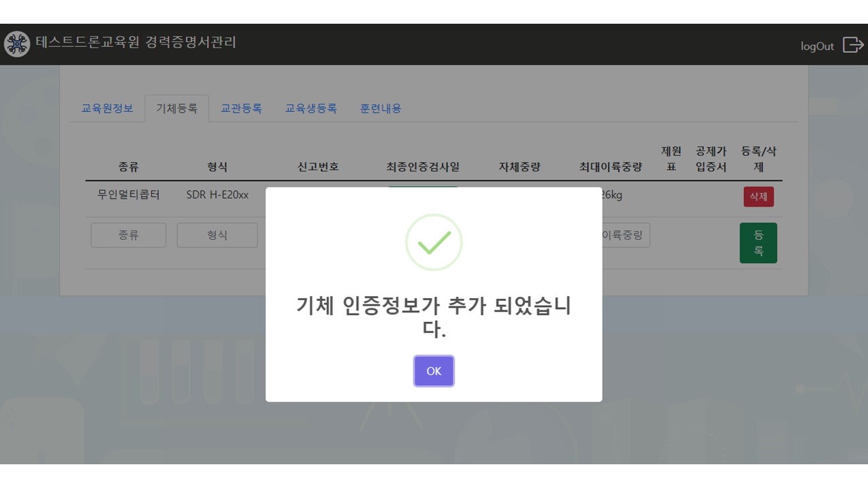Click the 최대이륙중량 input field
Viewport: 868px width, 488px height.
point(625,235)
